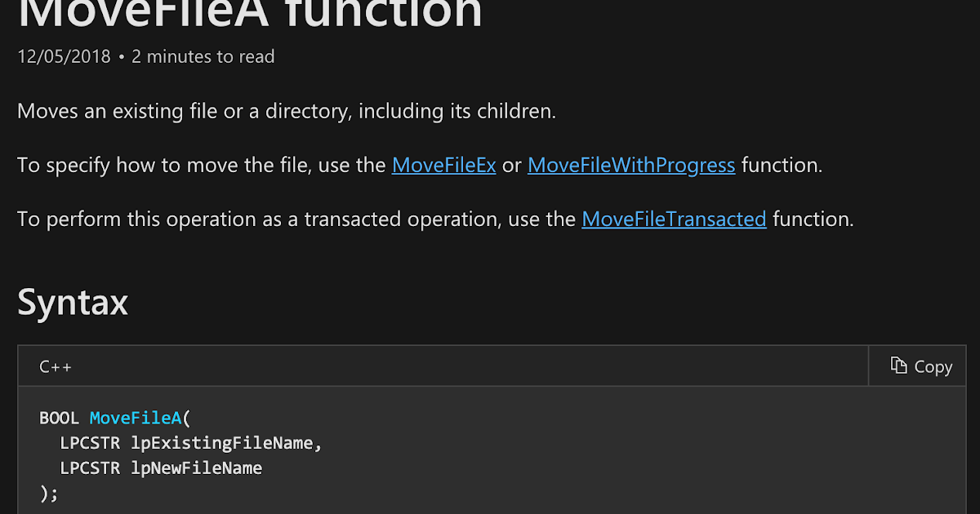Click the copy code icon

click(899, 366)
